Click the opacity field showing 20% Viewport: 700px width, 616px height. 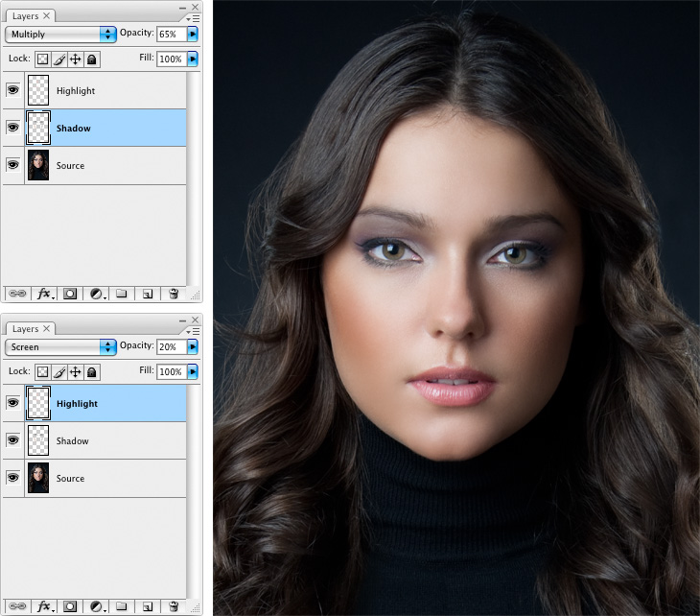pos(170,346)
